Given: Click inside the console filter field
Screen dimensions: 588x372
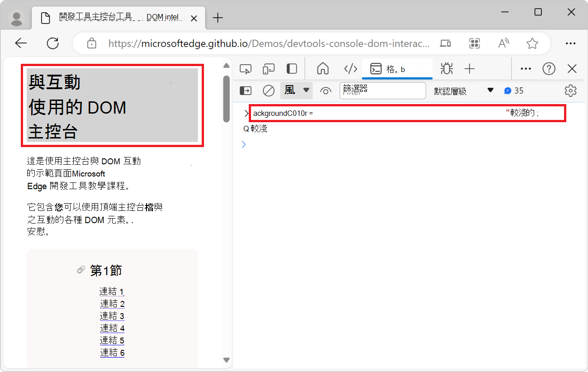Looking at the screenshot, I should point(383,91).
